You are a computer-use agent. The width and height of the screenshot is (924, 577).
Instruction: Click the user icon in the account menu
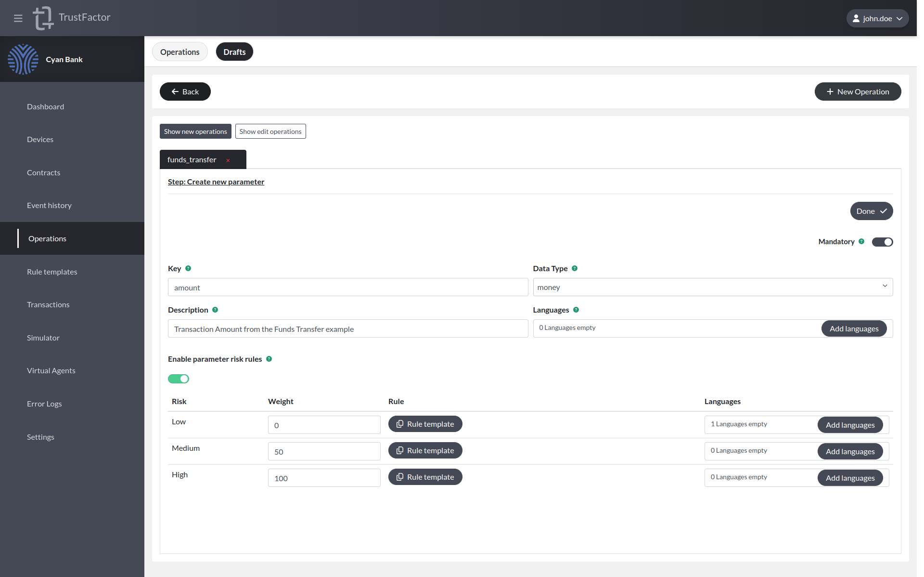(x=856, y=18)
